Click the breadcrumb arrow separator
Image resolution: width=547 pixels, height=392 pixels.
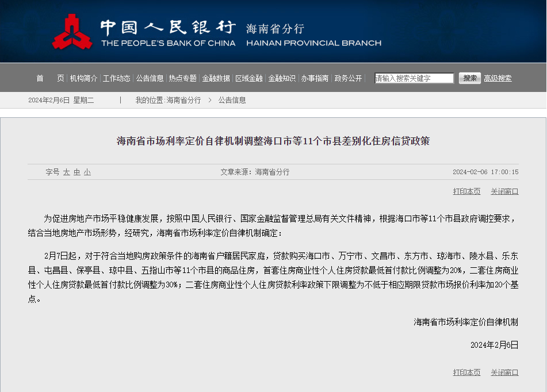click(x=210, y=100)
